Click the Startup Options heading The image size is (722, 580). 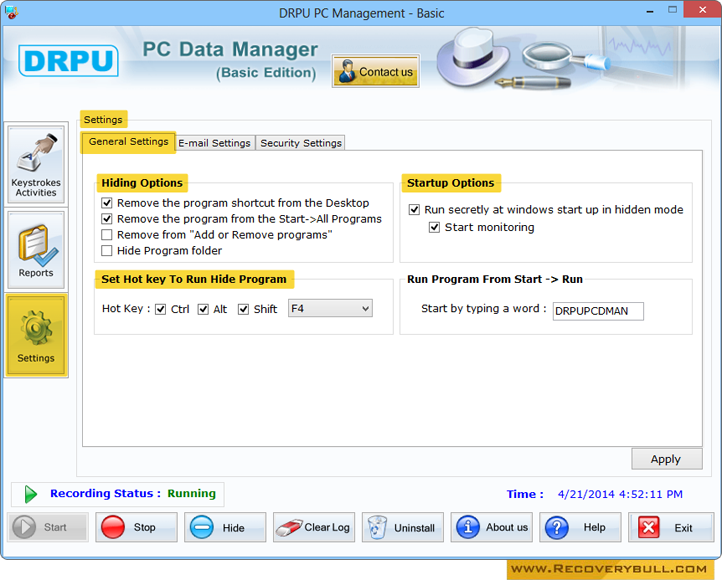[x=451, y=183]
